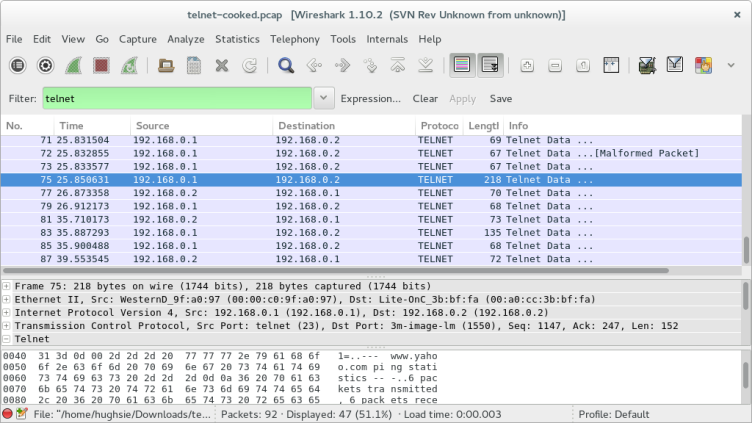Image resolution: width=752 pixels, height=423 pixels.
Task: Select packet 87 at time 39.553545
Action: coord(371,259)
